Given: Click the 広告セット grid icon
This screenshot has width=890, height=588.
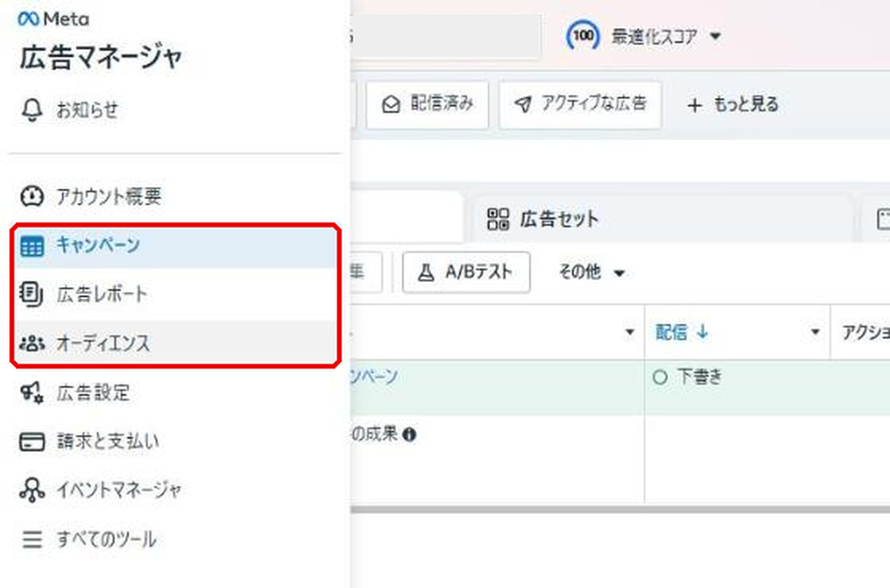Looking at the screenshot, I should click(498, 219).
